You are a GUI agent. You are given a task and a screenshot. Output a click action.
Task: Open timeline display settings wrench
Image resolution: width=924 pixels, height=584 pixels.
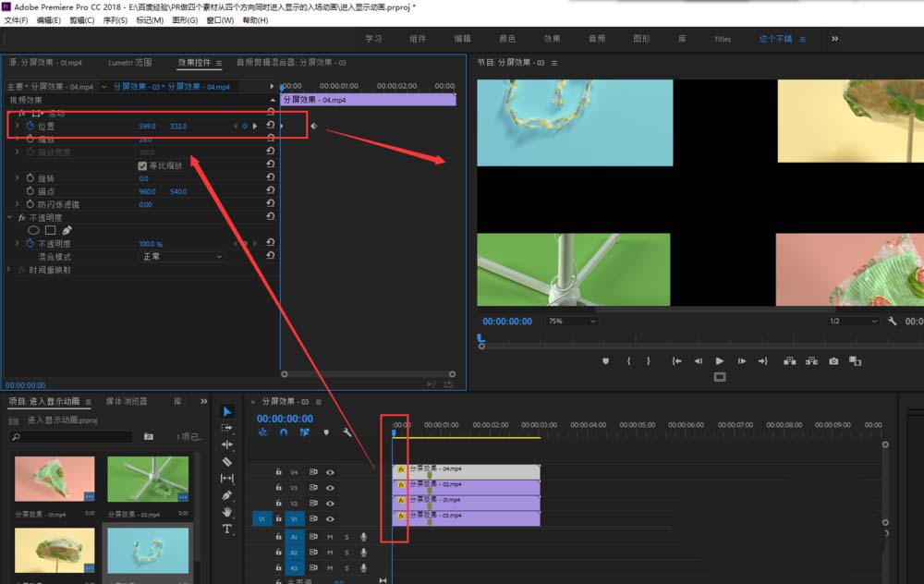347,432
